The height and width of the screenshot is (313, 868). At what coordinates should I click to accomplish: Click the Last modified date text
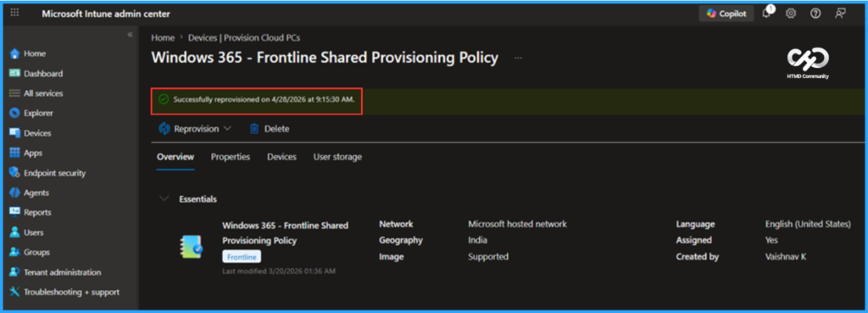pyautogui.click(x=279, y=271)
